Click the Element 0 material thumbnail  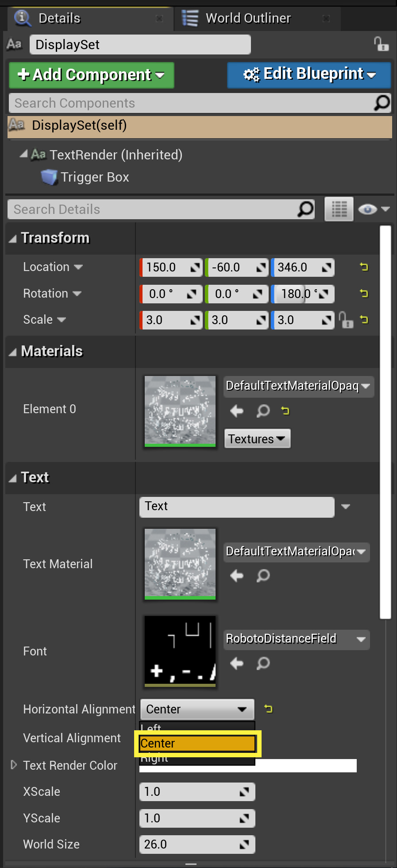tap(180, 411)
